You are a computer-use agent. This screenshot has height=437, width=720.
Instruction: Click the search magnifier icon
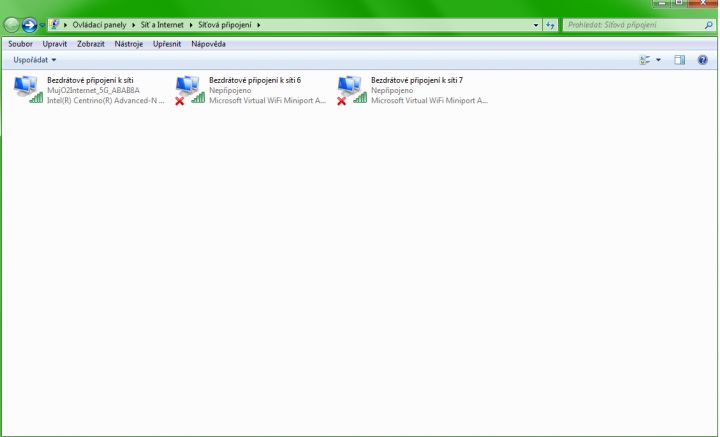click(x=709, y=25)
